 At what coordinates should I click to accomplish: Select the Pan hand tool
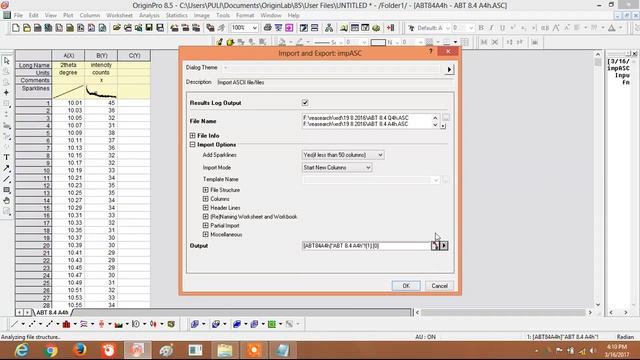pyautogui.click(x=7, y=200)
